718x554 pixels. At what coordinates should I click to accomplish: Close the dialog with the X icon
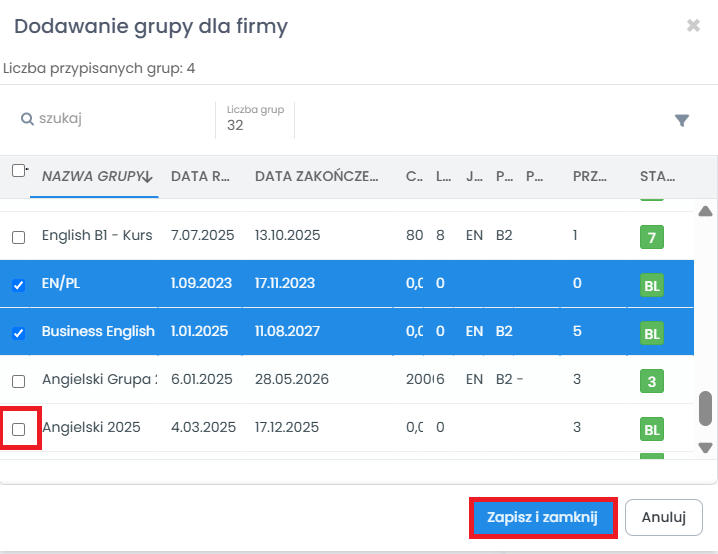tap(693, 26)
